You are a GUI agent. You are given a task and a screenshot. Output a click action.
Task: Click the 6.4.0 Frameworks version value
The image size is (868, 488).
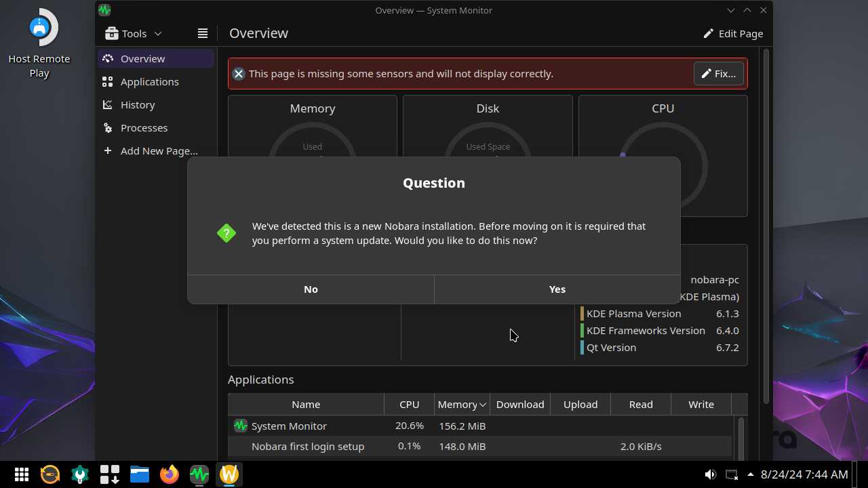click(728, 331)
